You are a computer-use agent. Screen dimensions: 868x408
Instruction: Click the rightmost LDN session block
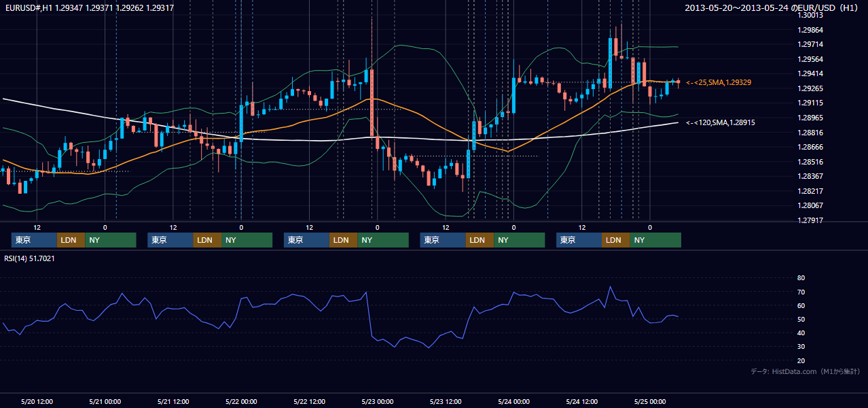point(615,240)
